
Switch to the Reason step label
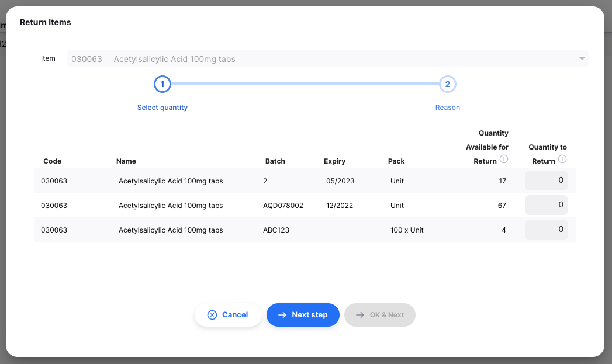pyautogui.click(x=447, y=108)
